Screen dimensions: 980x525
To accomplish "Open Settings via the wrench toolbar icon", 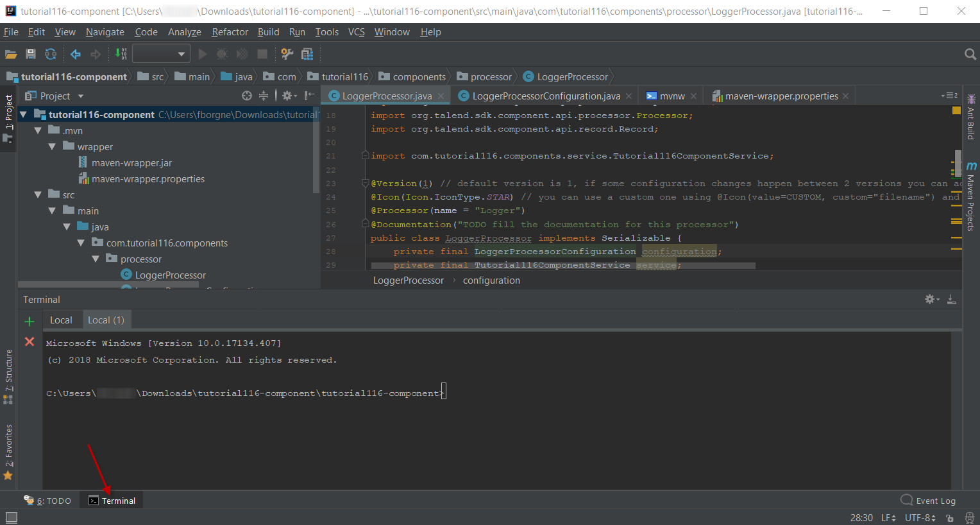I will click(x=287, y=54).
